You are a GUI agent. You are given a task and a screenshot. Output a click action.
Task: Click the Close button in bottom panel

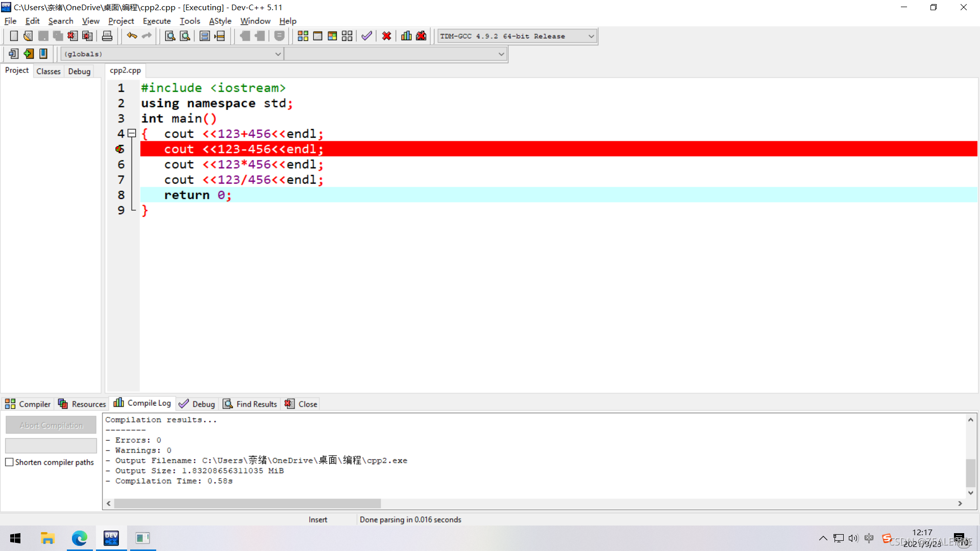tap(301, 404)
